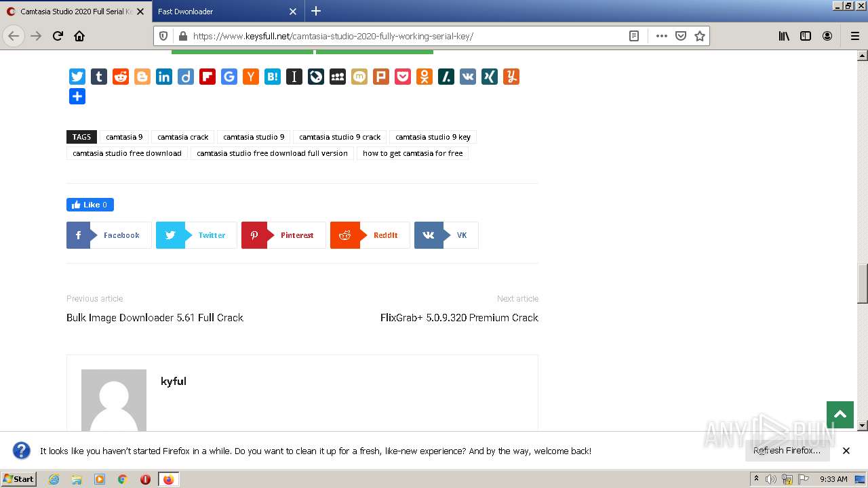Viewport: 868px width, 488px height.
Task: Share via the XING icon
Action: point(490,77)
